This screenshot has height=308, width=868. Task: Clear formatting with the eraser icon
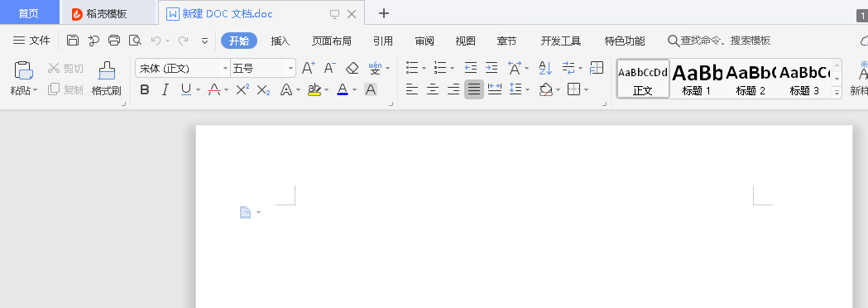click(352, 68)
